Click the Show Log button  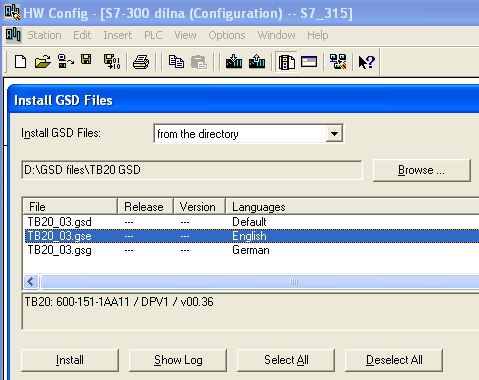178,360
